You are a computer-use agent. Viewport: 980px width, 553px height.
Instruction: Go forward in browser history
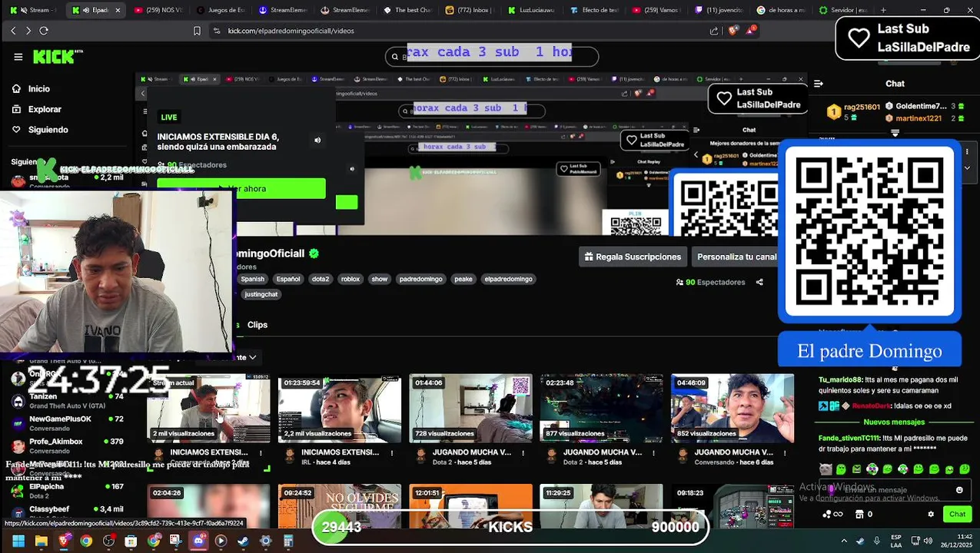click(28, 31)
